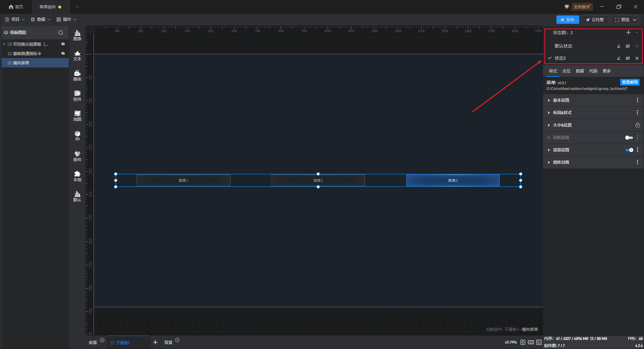Expand the 基本设置 section
This screenshot has height=349, width=644.
pyautogui.click(x=549, y=100)
